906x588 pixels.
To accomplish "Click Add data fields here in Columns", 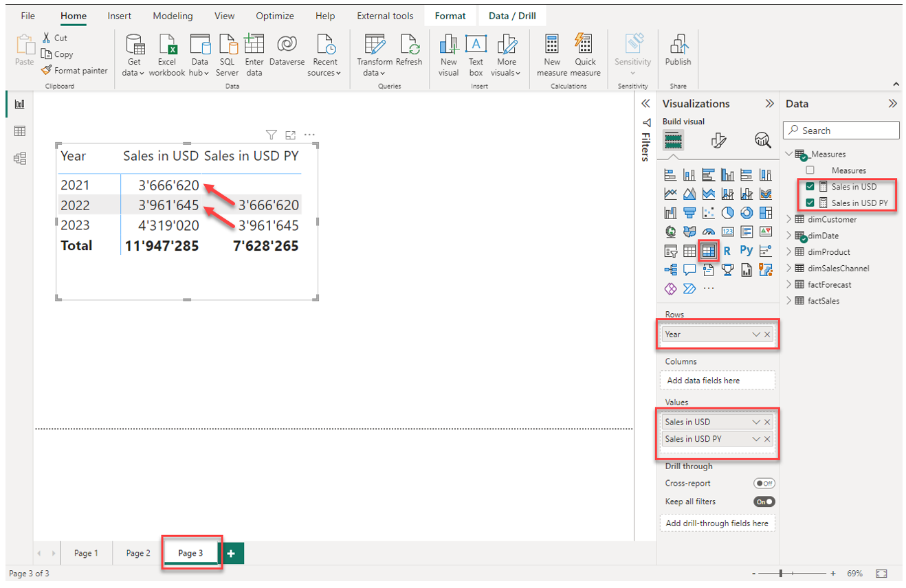I will click(717, 381).
